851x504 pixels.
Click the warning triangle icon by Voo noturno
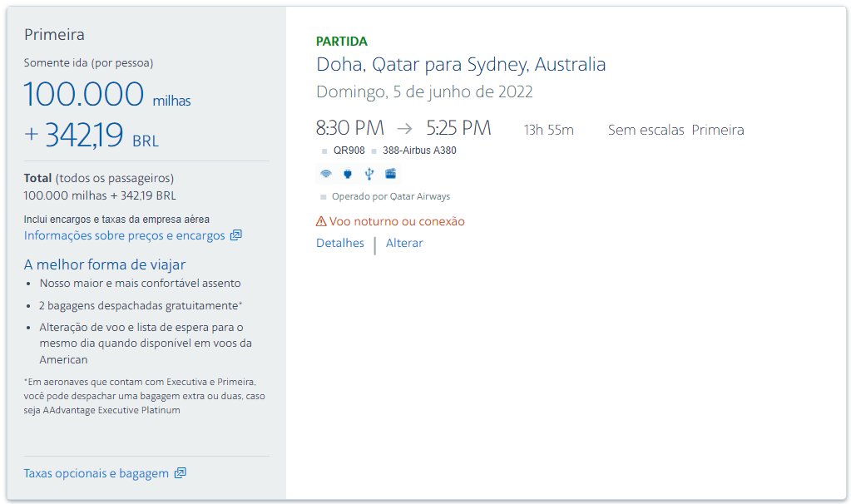[x=321, y=221]
